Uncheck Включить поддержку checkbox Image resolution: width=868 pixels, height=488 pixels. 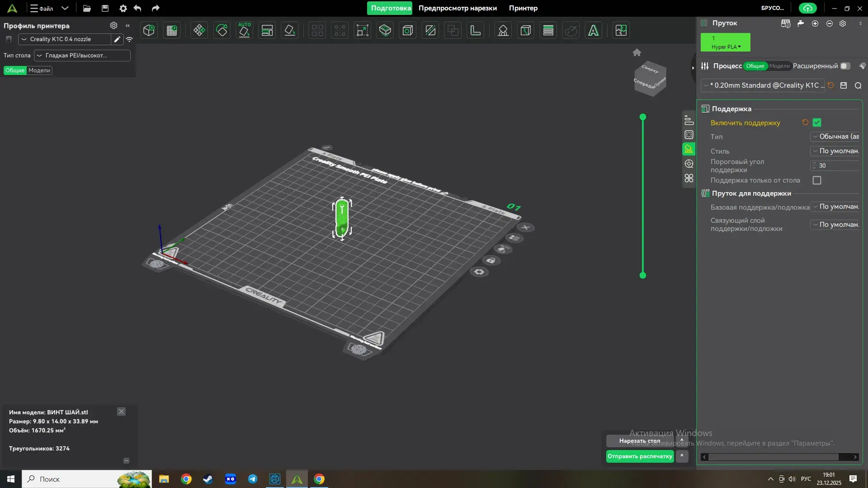coord(817,122)
